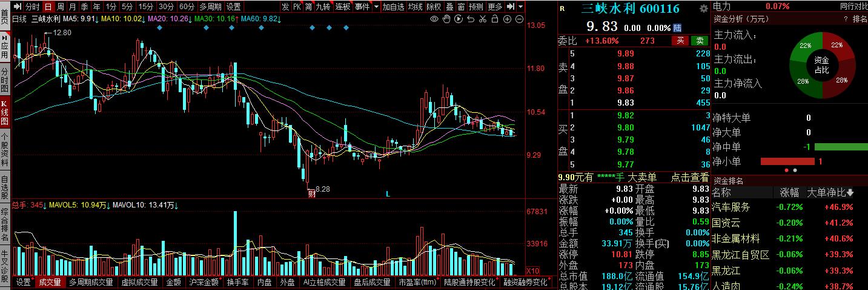Open the 应用 sidebar tab

coord(5,48)
